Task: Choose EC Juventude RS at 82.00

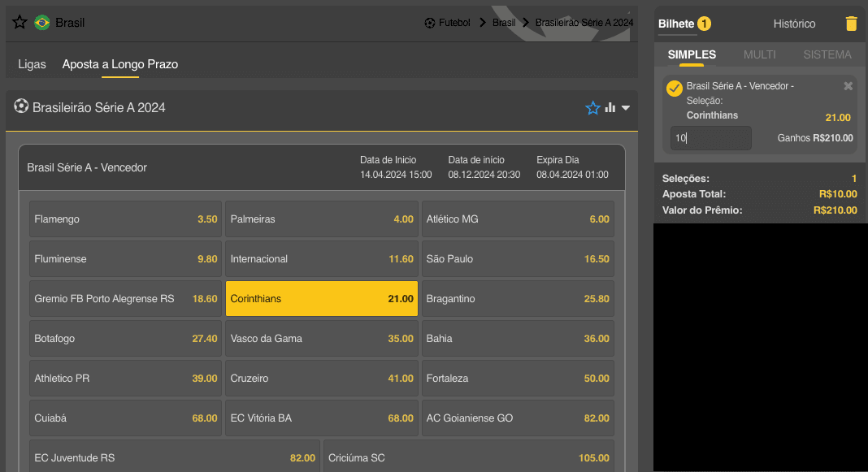Action: coord(175,457)
